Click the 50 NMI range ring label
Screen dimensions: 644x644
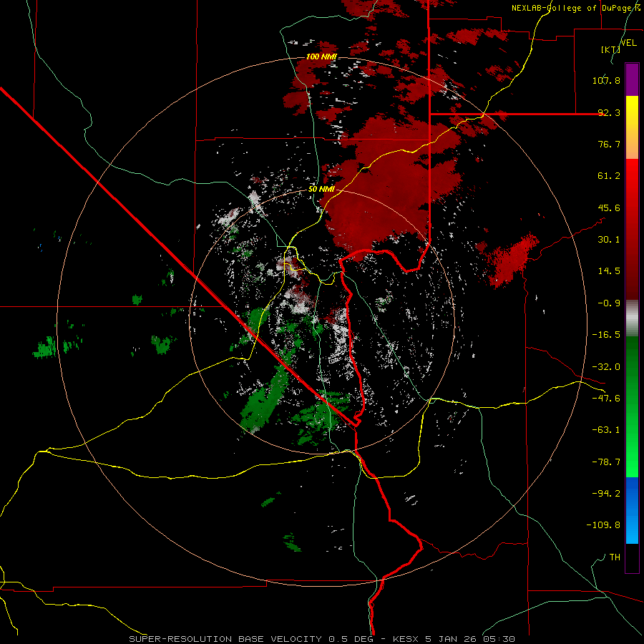[x=321, y=190]
